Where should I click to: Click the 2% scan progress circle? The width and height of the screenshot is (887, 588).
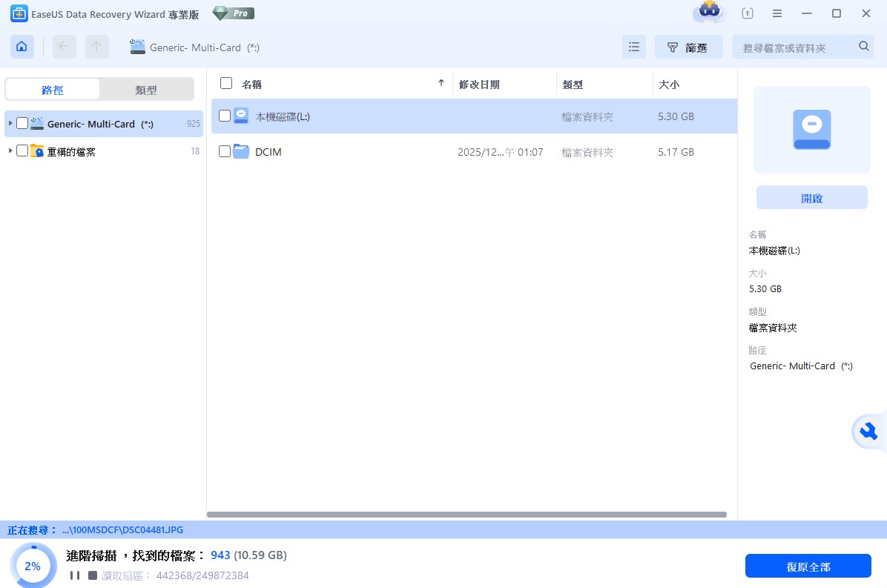point(33,566)
